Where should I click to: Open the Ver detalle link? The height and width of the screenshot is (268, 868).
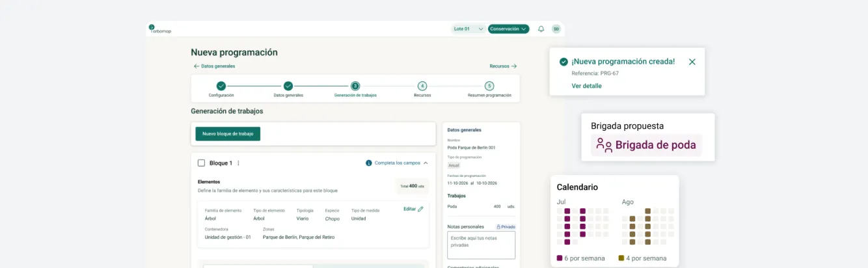(x=587, y=86)
